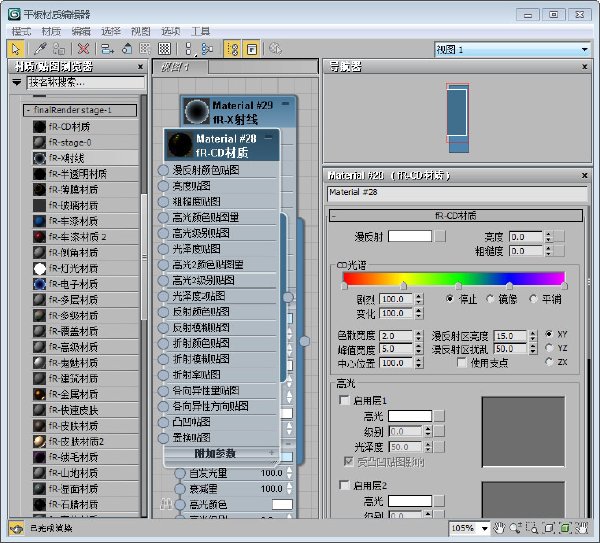
Task: Select the Pan tool hand icon
Action: 499,528
